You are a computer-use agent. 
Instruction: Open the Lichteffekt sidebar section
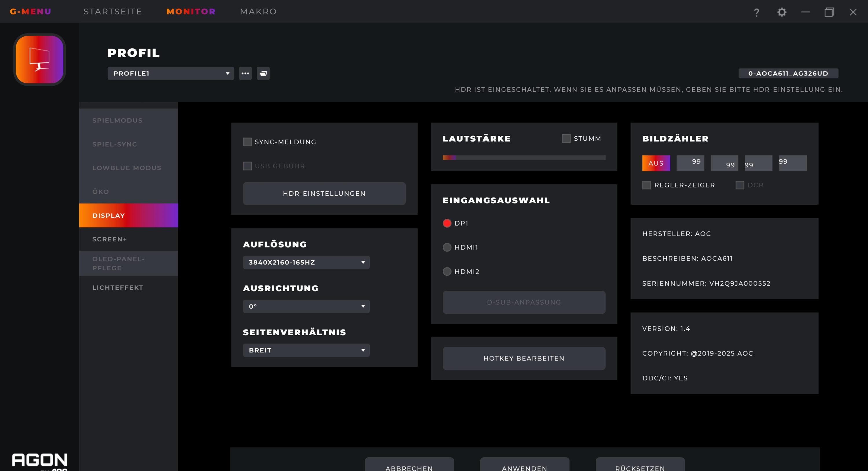(117, 287)
